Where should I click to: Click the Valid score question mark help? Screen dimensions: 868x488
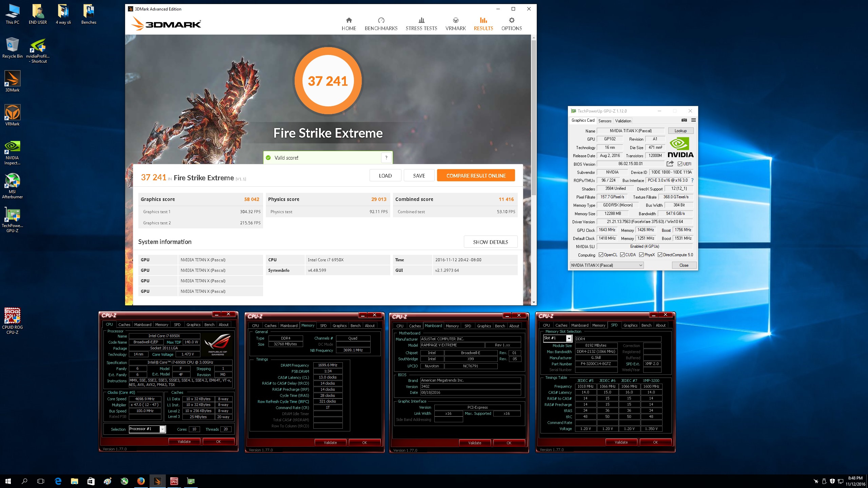[x=386, y=158]
